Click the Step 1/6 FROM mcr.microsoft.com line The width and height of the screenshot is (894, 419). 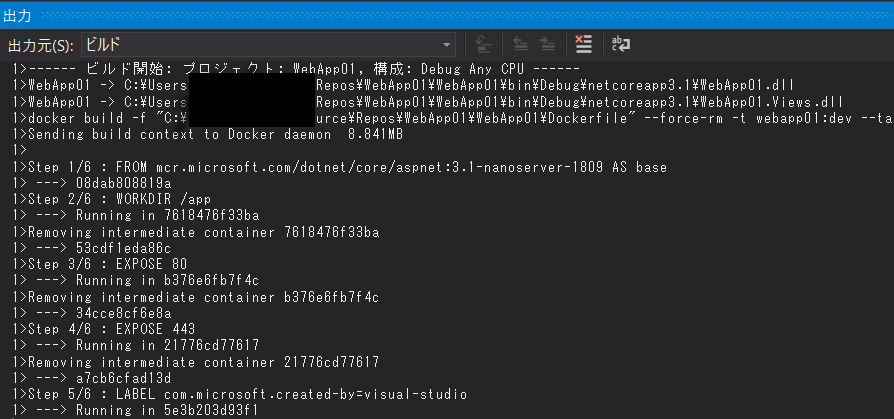tap(339, 167)
